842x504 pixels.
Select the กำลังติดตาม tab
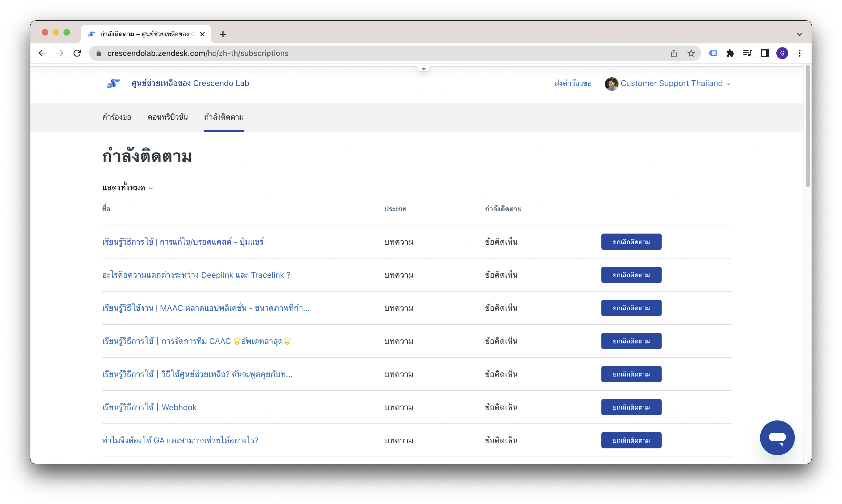[x=224, y=117]
